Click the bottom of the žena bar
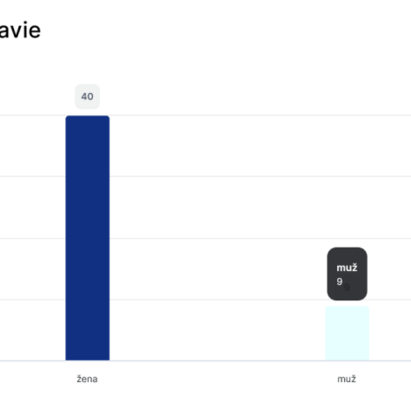Image resolution: width=411 pixels, height=396 pixels. [x=87, y=357]
